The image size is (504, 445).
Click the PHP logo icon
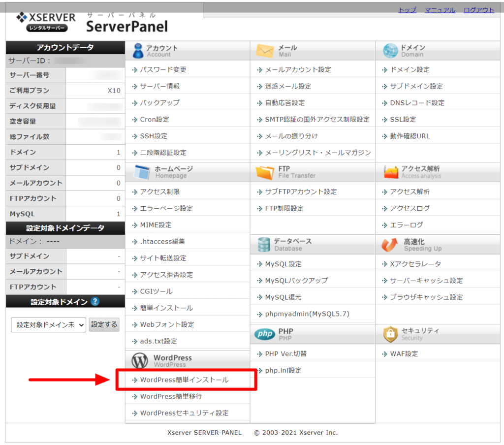[264, 334]
